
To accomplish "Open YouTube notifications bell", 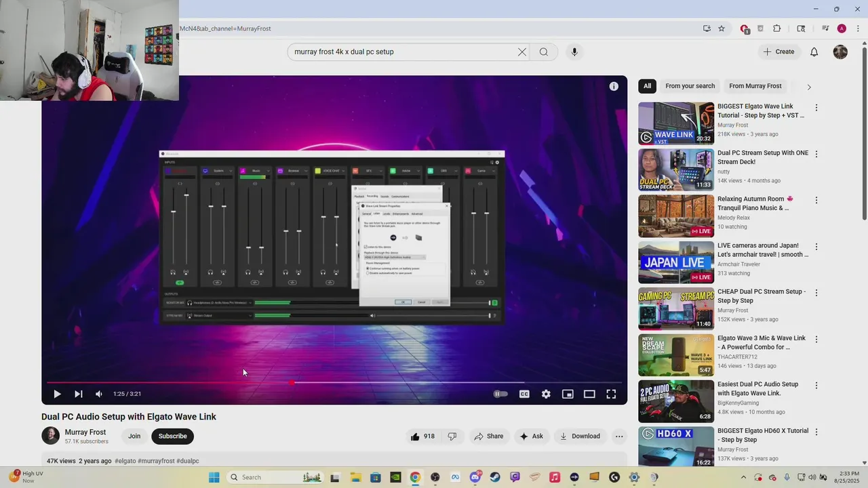I will click(814, 52).
